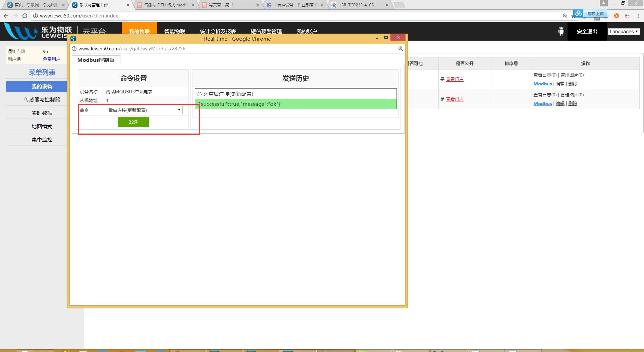Open 我的物联 in the top navigation
The width and height of the screenshot is (644, 352).
point(139,32)
